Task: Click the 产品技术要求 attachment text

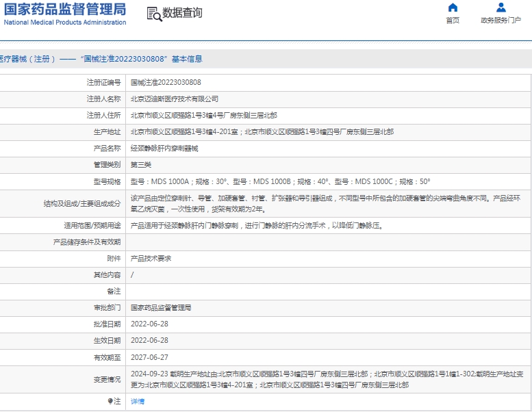Action: tap(151, 259)
